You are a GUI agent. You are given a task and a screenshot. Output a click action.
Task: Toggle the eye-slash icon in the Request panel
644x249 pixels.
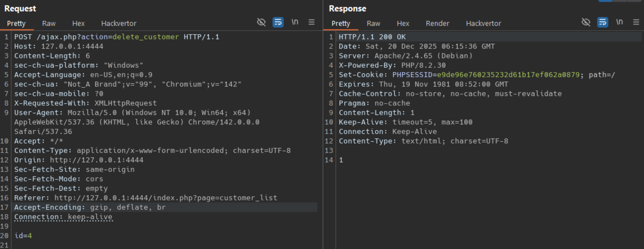click(x=261, y=22)
